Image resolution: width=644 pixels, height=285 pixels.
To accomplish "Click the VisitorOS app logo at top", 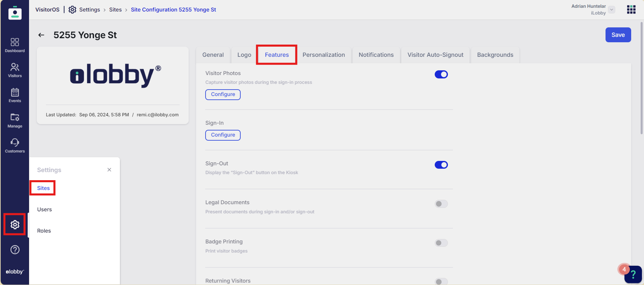I will (15, 13).
